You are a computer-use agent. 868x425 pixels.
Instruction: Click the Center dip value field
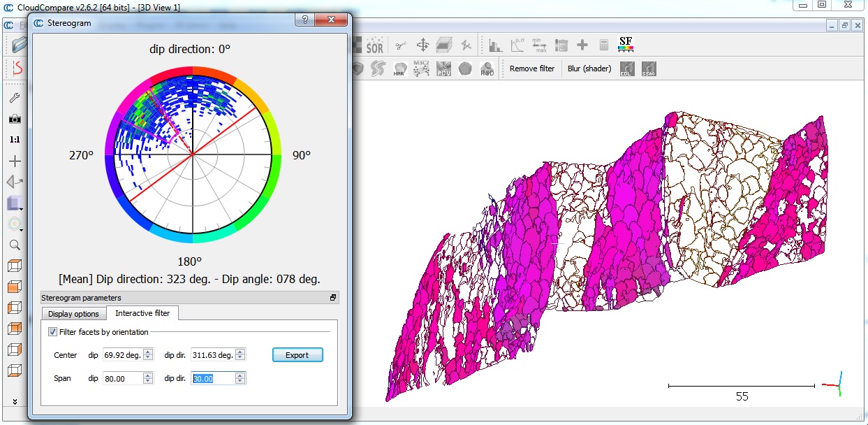click(x=123, y=355)
